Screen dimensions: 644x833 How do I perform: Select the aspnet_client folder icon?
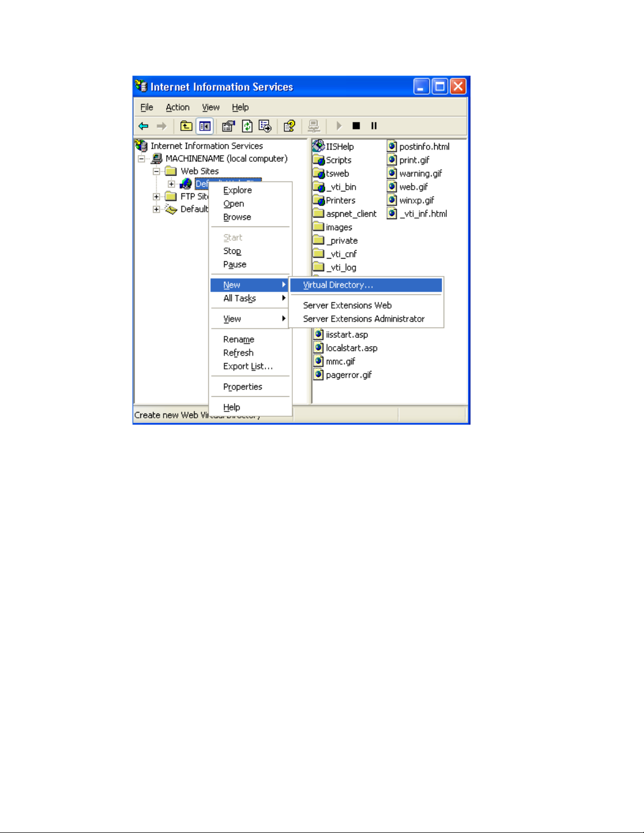click(x=319, y=213)
